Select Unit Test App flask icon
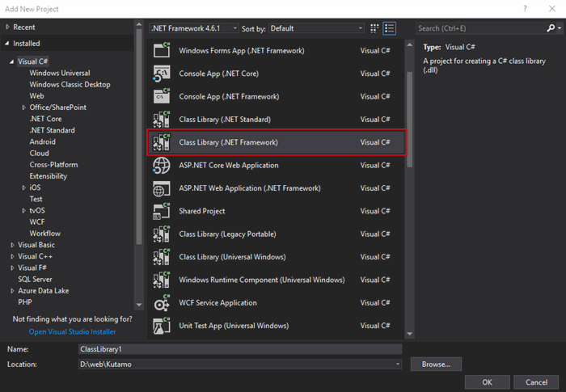Viewport: 566px width, 392px height. 162,326
